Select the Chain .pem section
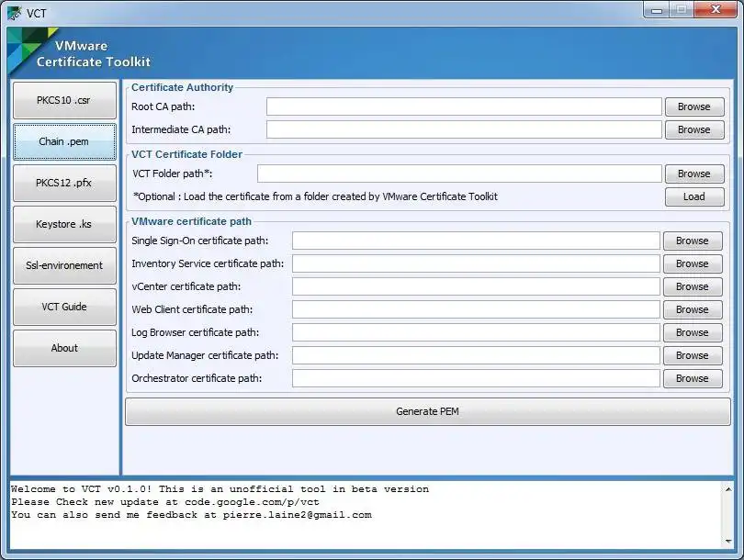 (x=64, y=141)
